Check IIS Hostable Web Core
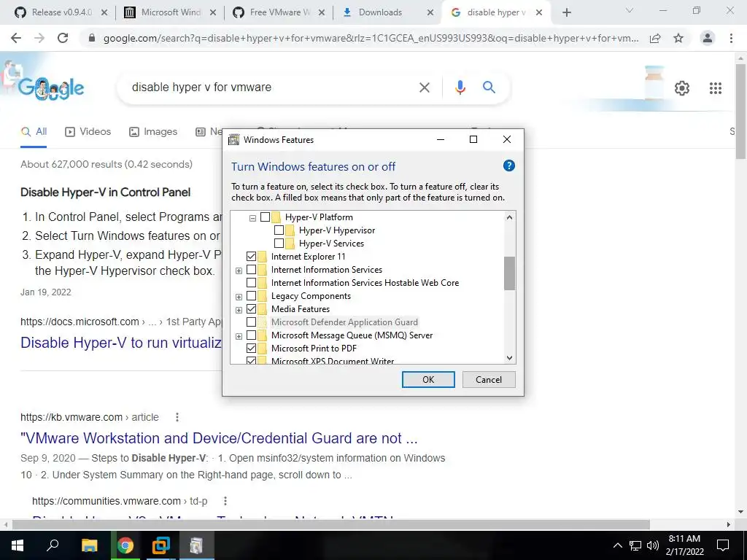 point(251,283)
